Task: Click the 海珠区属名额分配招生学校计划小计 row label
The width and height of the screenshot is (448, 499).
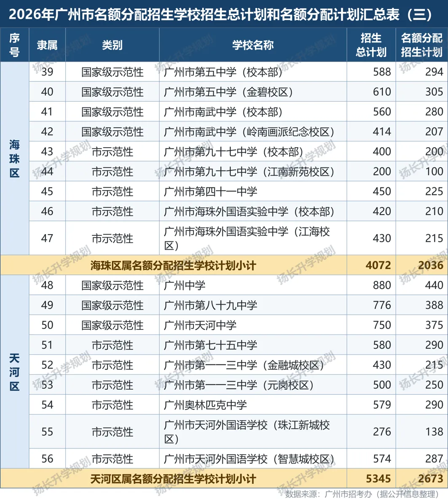Action: point(173,265)
